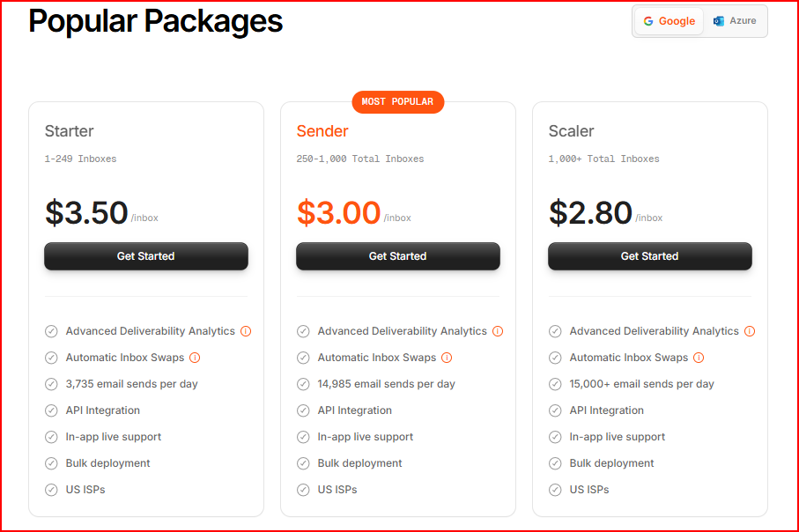Open info tooltip for Sender's Automatic Inbox Swaps
The image size is (799, 532).
(x=447, y=358)
